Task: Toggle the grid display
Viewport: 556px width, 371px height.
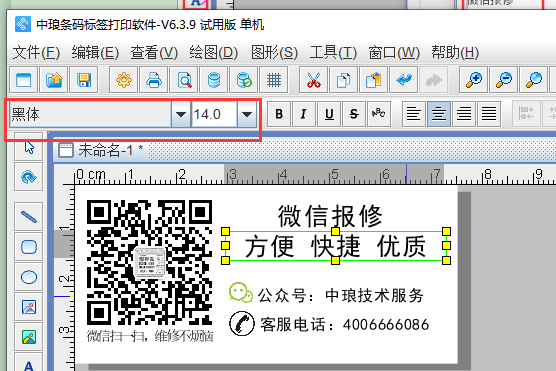Action: (x=274, y=80)
